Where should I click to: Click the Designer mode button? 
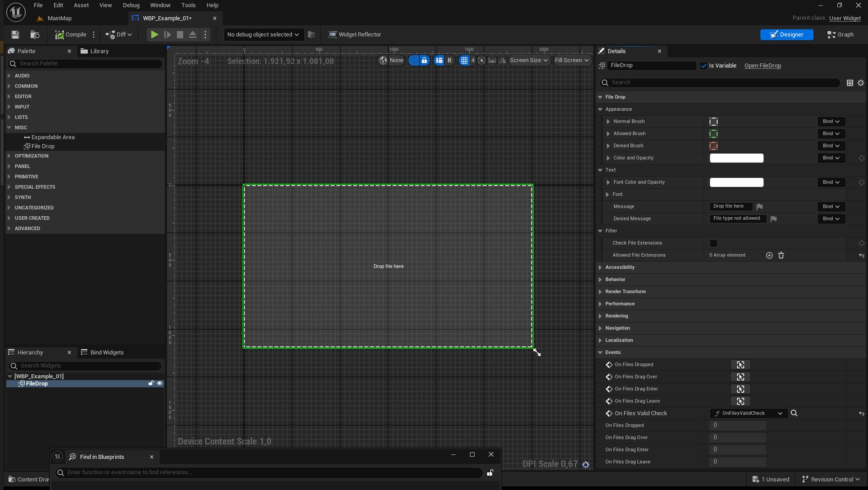(x=787, y=34)
